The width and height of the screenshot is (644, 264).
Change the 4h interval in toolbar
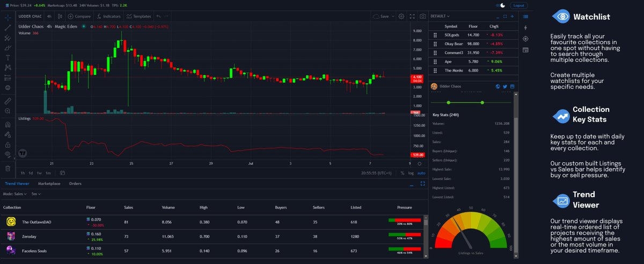click(x=49, y=16)
